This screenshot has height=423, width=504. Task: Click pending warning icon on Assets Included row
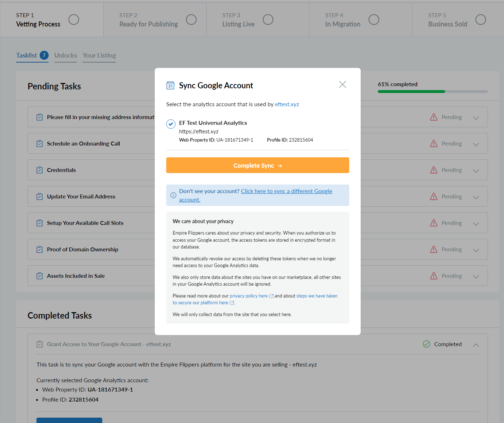coord(434,276)
